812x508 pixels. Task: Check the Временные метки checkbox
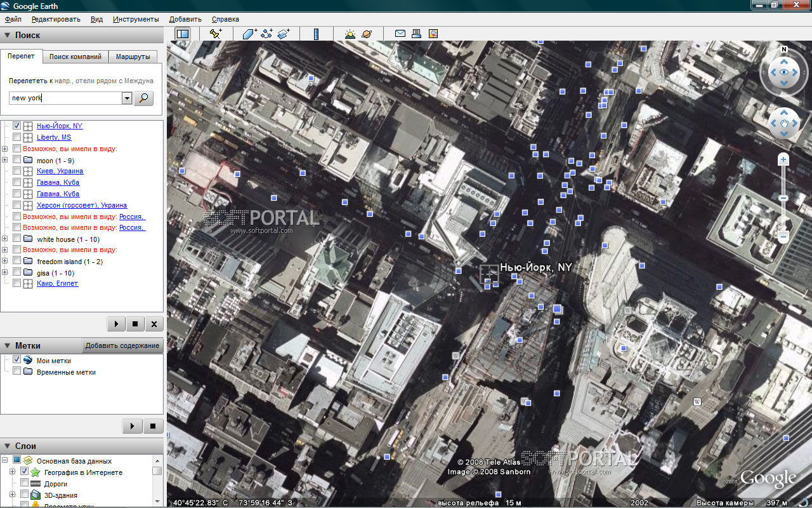pos(17,371)
